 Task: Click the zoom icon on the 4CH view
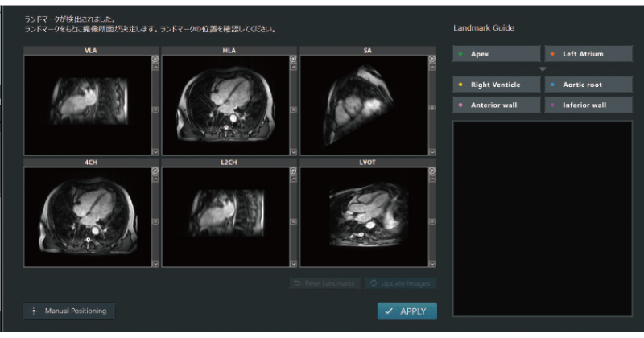tap(155, 171)
